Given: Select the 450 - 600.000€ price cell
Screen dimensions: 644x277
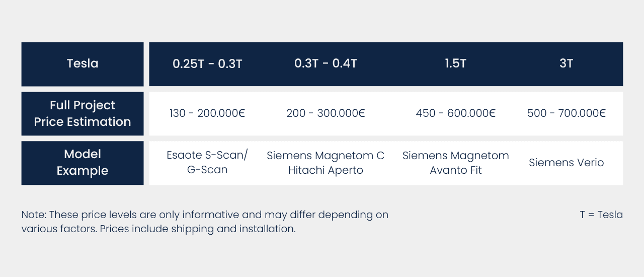Looking at the screenshot, I should pos(455,113).
